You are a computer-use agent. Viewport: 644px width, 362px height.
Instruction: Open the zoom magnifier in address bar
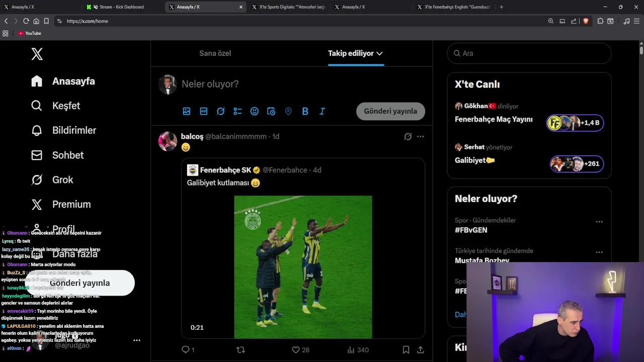pyautogui.click(x=551, y=21)
